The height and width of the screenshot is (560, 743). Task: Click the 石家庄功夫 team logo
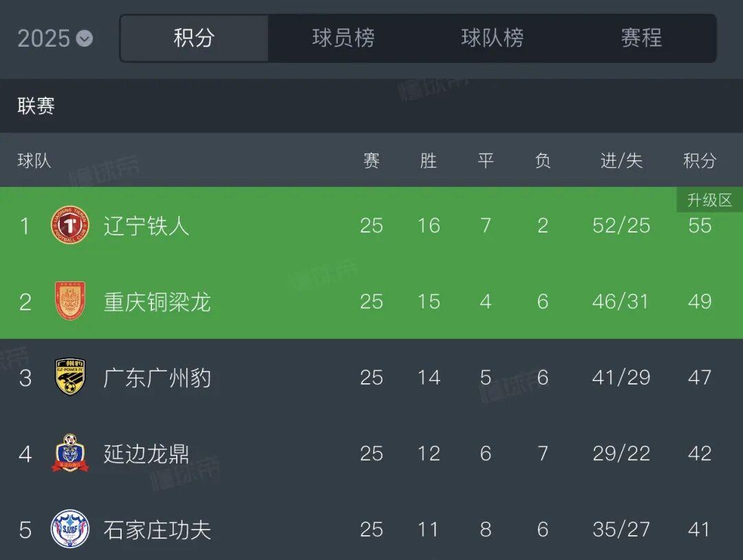70,529
